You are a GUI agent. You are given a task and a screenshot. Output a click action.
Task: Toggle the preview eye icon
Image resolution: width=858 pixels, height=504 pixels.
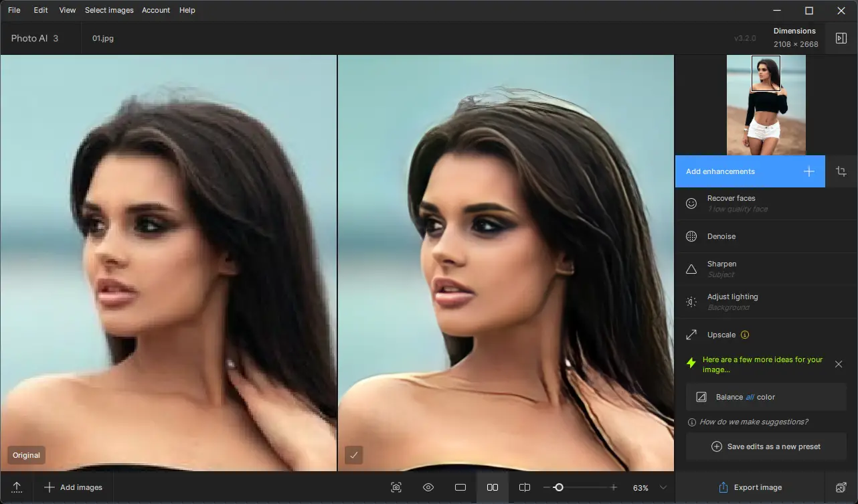428,487
